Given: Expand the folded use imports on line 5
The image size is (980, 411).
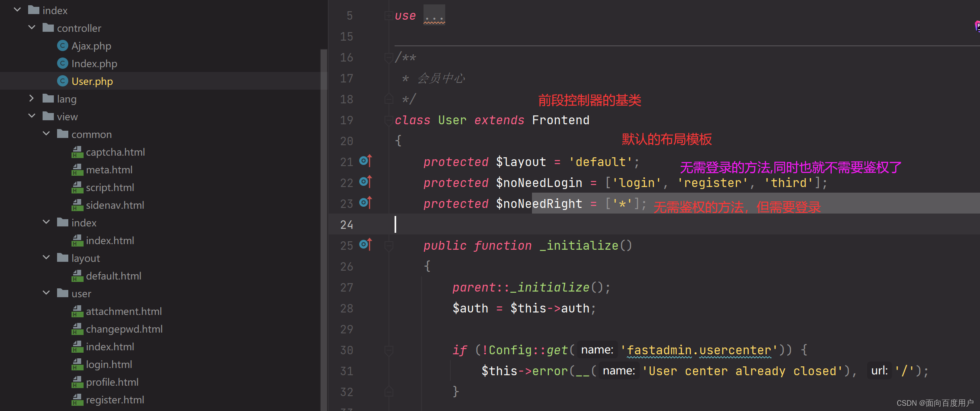Looking at the screenshot, I should click(389, 16).
